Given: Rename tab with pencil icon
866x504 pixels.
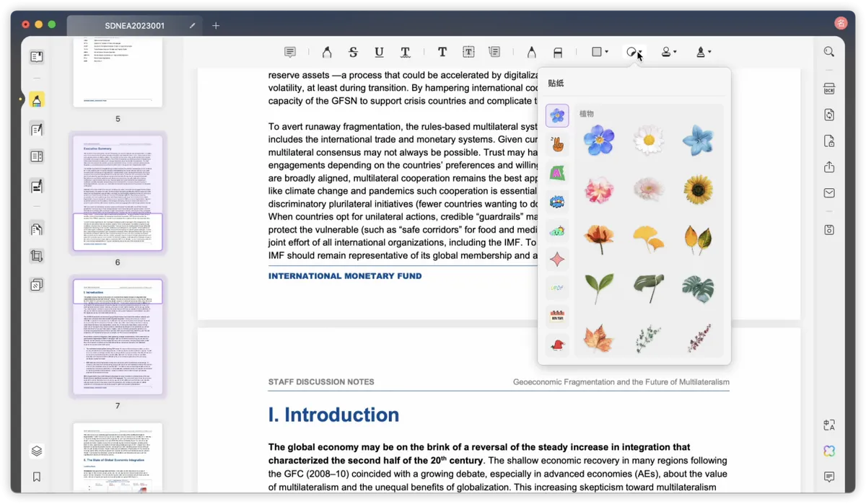Looking at the screenshot, I should [193, 26].
